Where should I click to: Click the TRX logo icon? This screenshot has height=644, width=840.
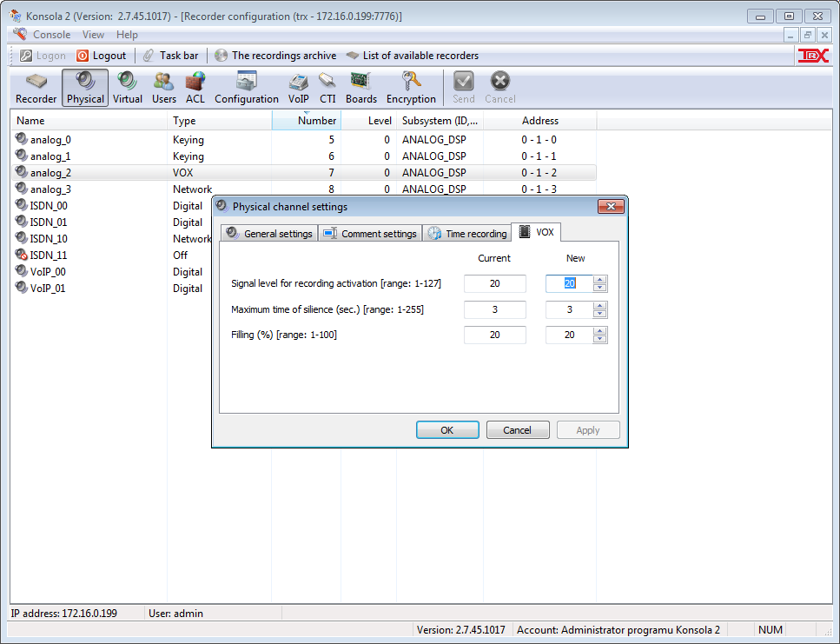(813, 55)
